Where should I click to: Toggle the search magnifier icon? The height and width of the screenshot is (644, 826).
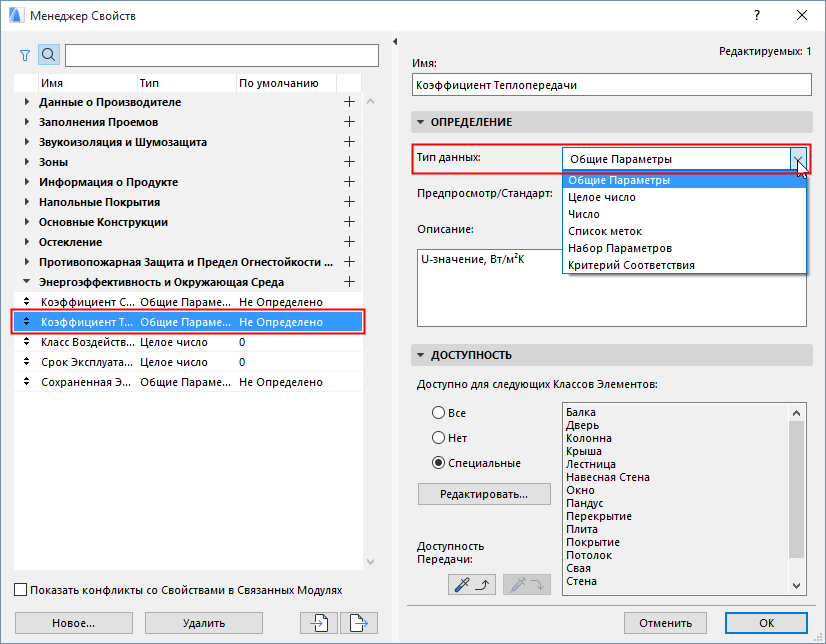pos(48,55)
